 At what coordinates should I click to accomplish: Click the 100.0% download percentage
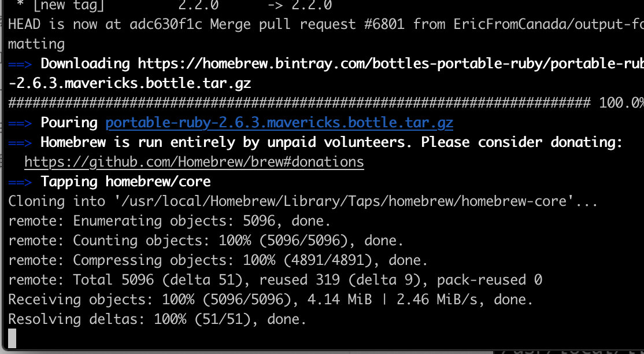point(621,103)
